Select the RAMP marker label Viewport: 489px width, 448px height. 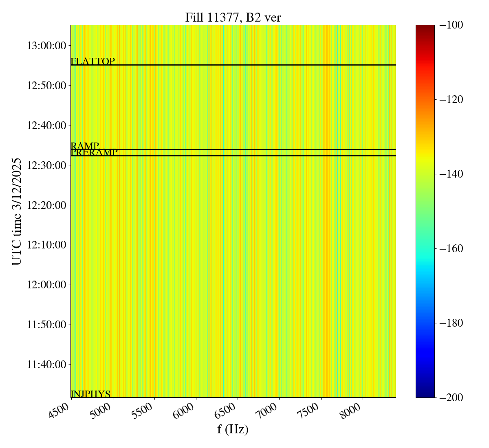pyautogui.click(x=85, y=146)
